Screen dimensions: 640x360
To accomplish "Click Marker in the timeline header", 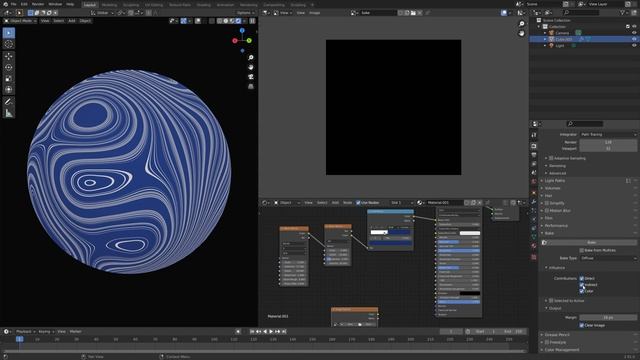I will pyautogui.click(x=76, y=331).
